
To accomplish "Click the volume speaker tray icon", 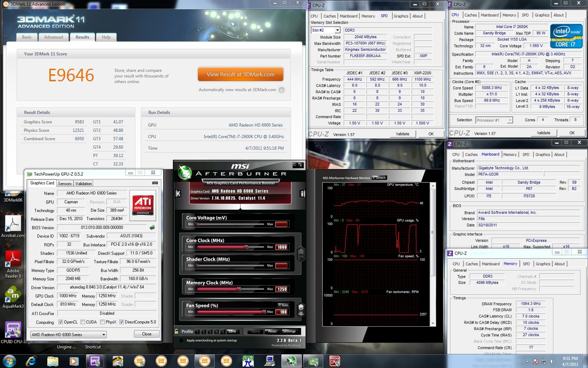I will (552, 362).
